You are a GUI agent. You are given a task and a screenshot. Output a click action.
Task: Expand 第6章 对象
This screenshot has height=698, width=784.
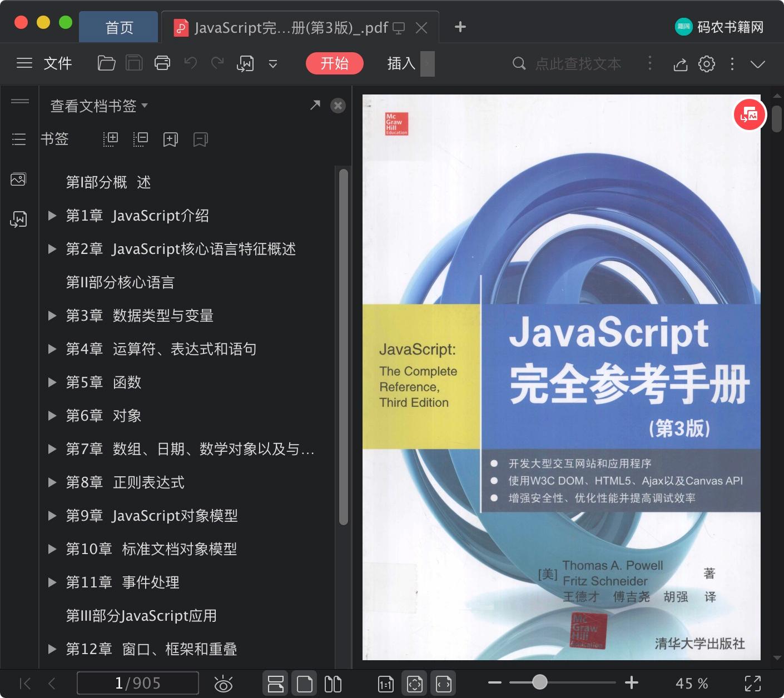52,416
